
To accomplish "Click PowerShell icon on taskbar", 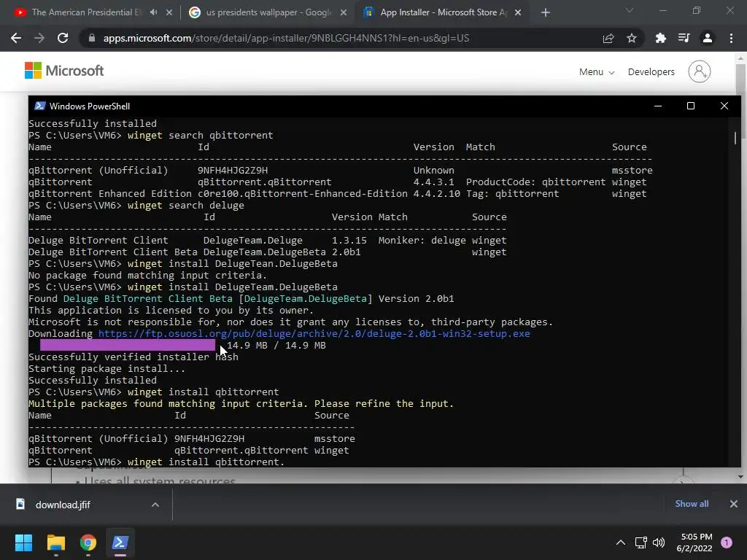I will click(120, 542).
